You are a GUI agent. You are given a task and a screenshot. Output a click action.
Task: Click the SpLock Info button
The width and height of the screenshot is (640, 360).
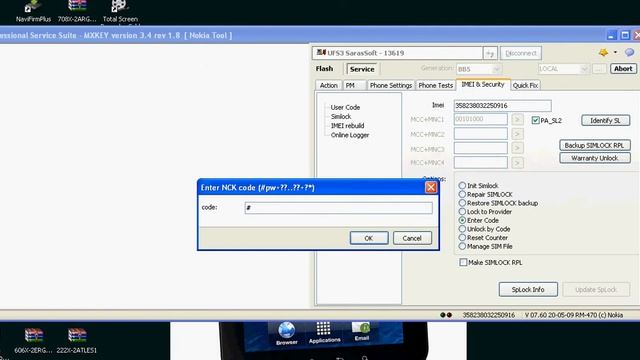click(528, 289)
